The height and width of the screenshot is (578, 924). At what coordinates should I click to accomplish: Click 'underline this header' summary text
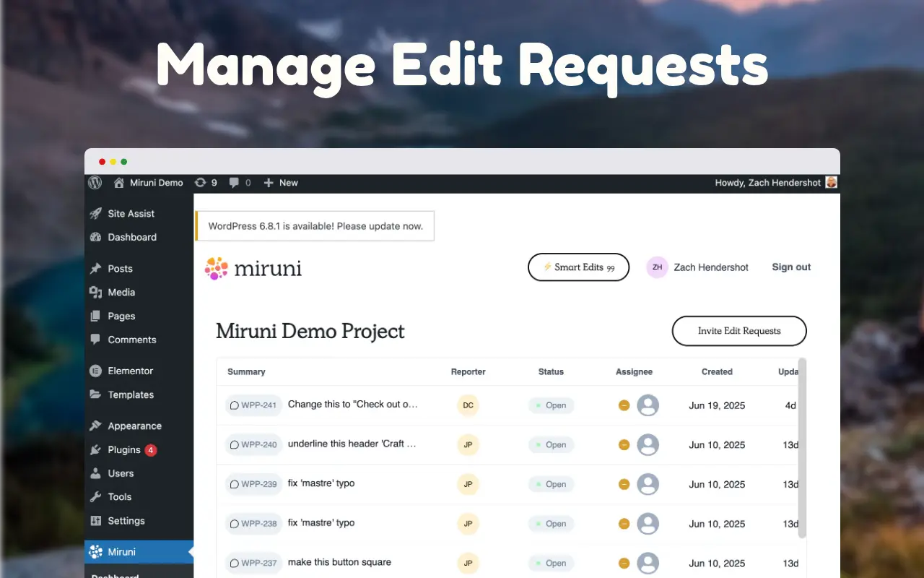352,444
